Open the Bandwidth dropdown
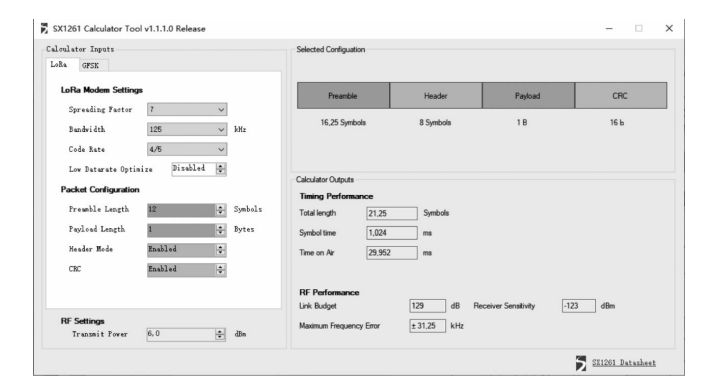Viewport: 722px width, 382px height. (187, 129)
